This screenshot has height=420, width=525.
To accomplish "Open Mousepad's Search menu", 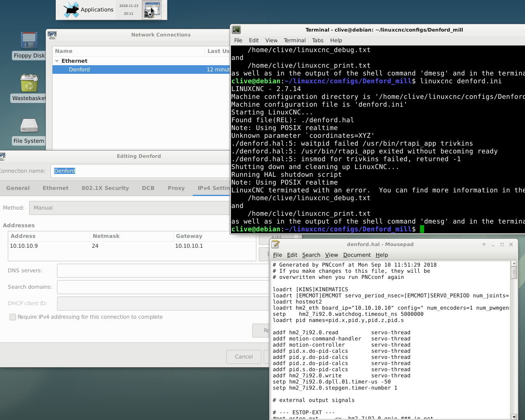I will 311,255.
